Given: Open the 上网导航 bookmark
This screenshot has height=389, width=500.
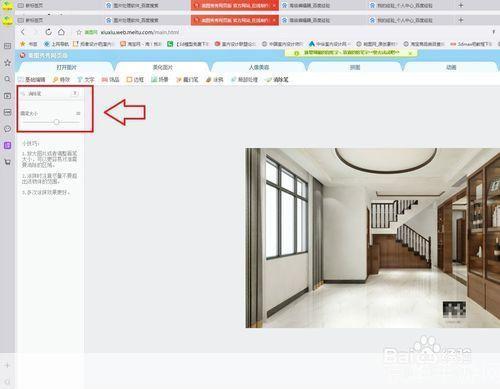Looking at the screenshot, I should point(57,44).
